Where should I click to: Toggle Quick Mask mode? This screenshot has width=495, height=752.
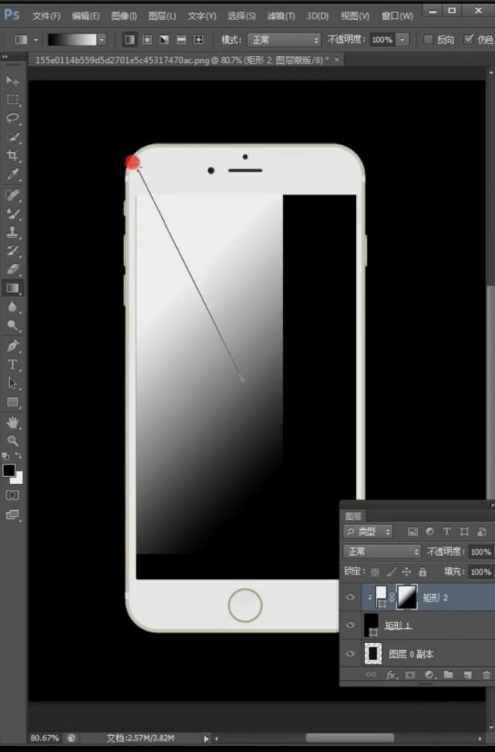tap(12, 495)
